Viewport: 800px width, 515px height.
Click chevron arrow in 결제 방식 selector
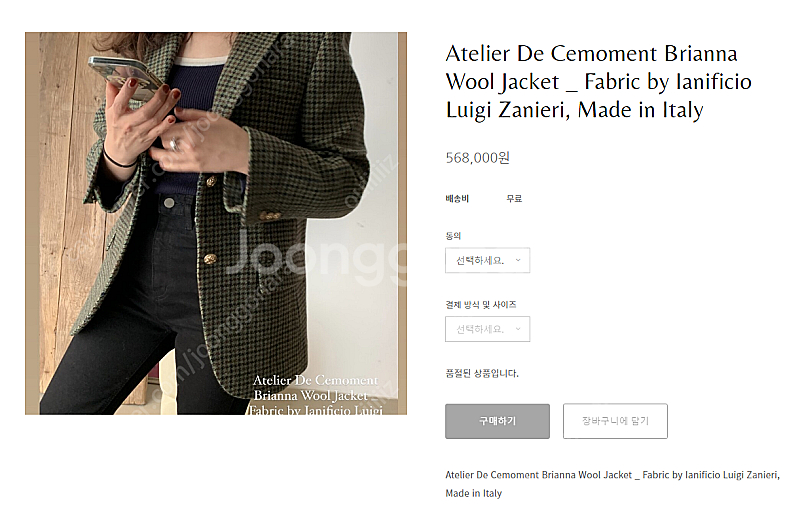coord(518,329)
